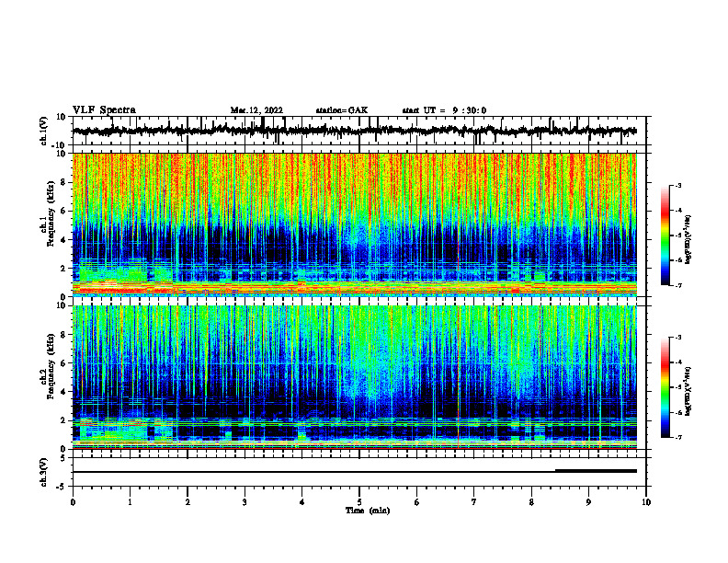The image size is (728, 563).
Task: Click time axis tick label "1"
Action: [130, 502]
